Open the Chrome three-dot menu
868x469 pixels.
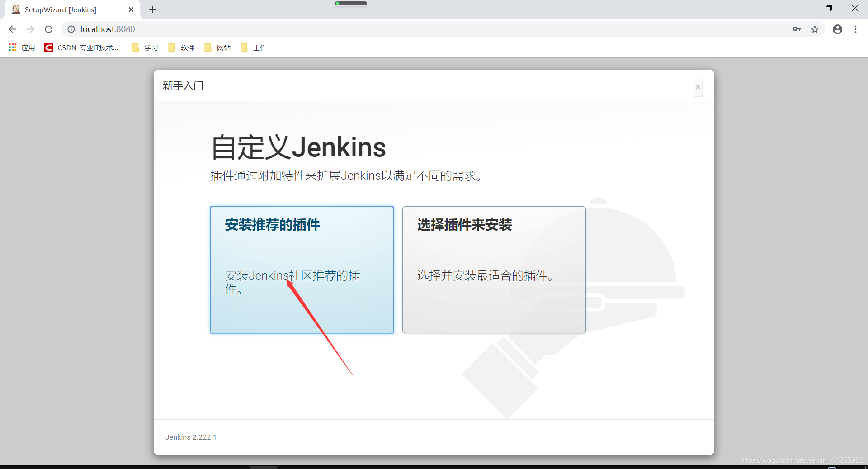click(855, 29)
